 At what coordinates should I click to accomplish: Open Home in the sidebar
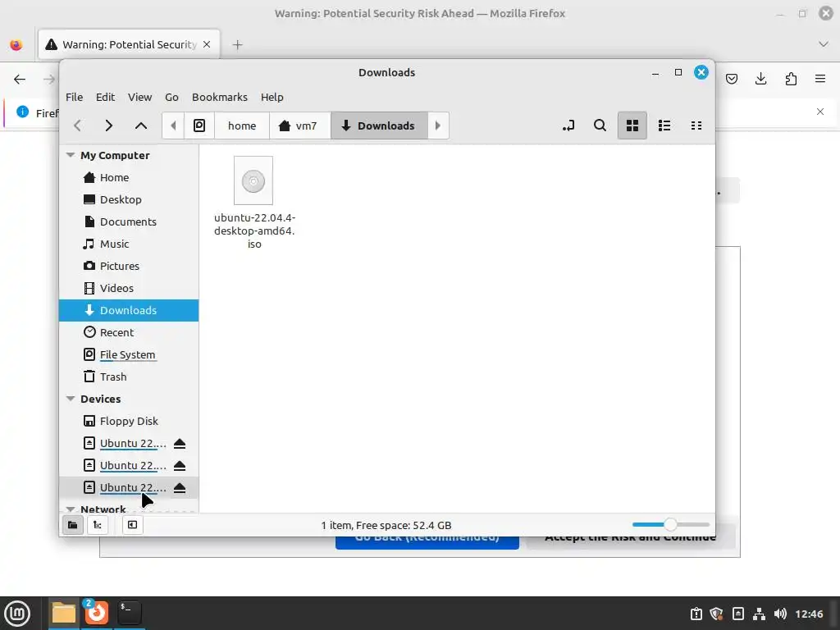129,177
